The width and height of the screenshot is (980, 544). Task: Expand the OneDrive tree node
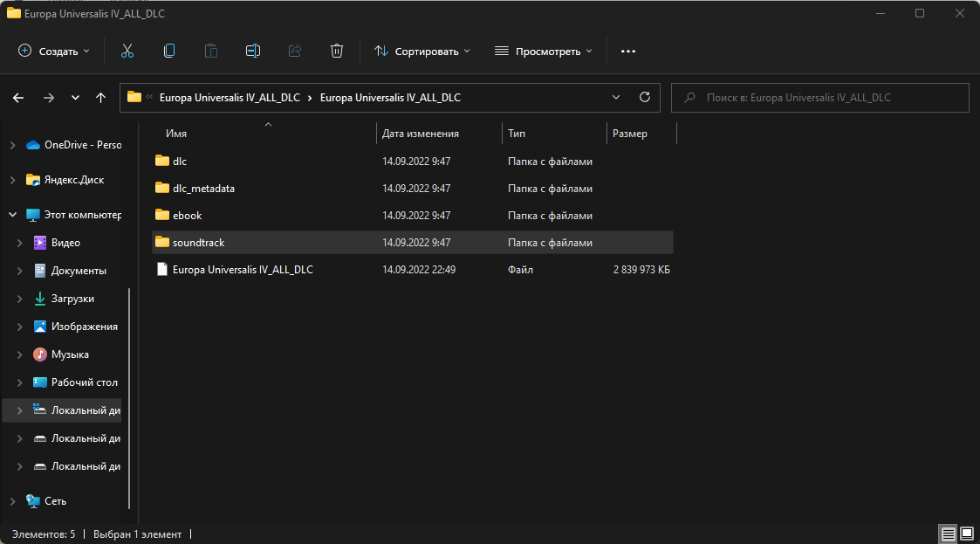click(x=12, y=145)
